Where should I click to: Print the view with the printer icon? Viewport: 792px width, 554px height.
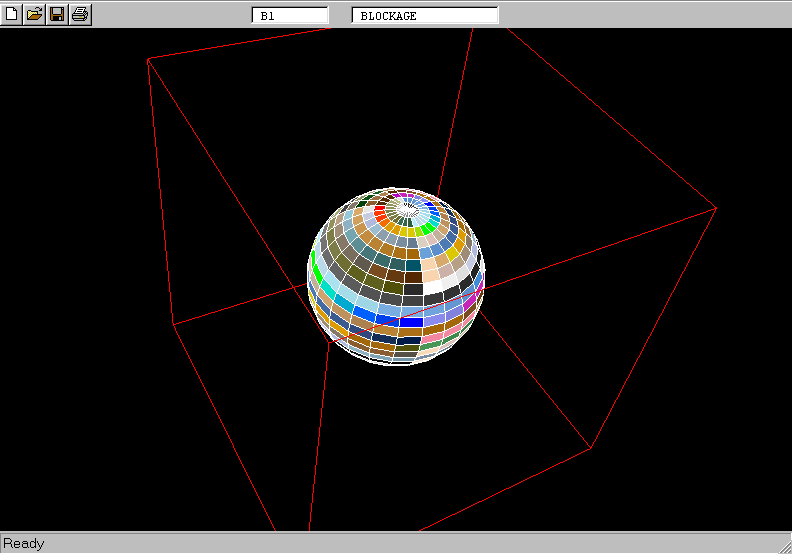[x=80, y=14]
